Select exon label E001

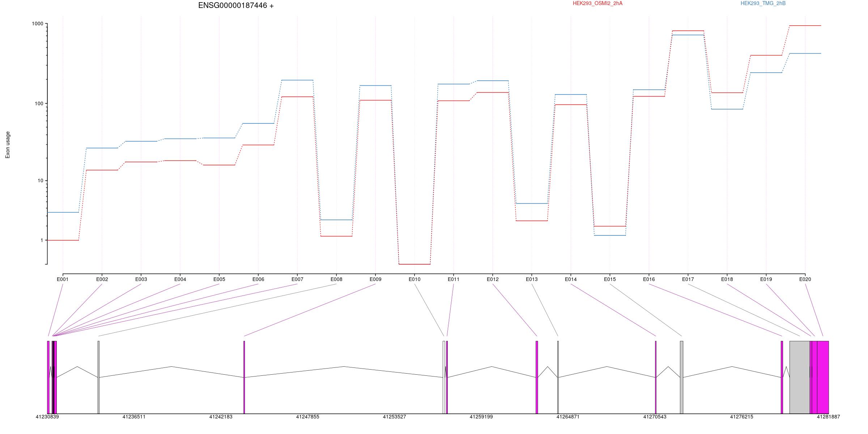pyautogui.click(x=63, y=279)
